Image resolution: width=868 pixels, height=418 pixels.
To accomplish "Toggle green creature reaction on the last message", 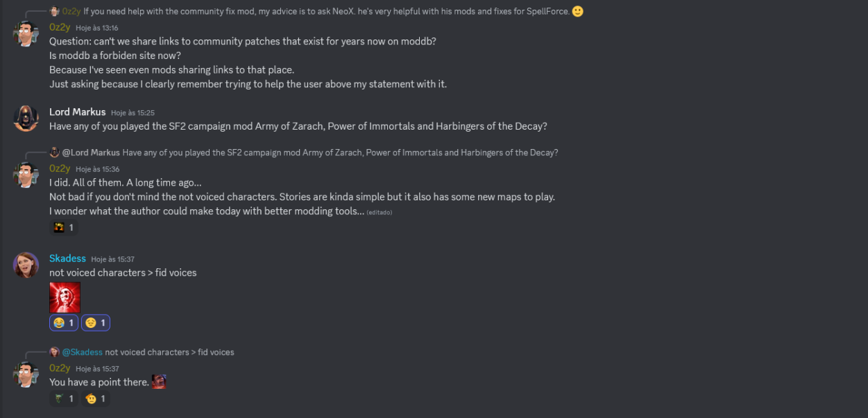I will [x=64, y=399].
